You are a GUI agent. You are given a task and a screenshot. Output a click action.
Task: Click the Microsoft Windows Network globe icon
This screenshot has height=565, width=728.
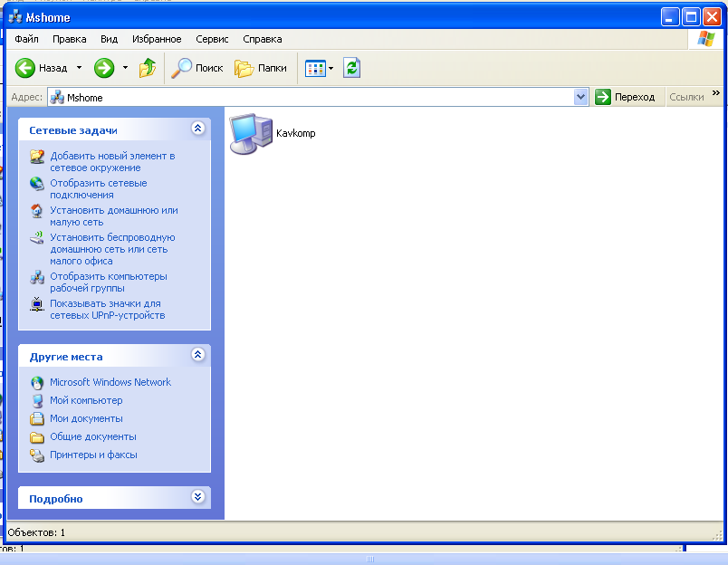37,382
